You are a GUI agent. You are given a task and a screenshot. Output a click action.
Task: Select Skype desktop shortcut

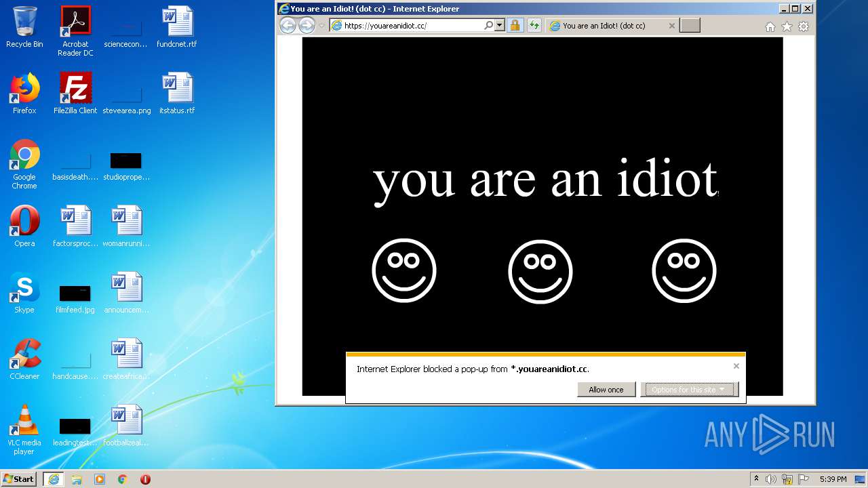24,293
